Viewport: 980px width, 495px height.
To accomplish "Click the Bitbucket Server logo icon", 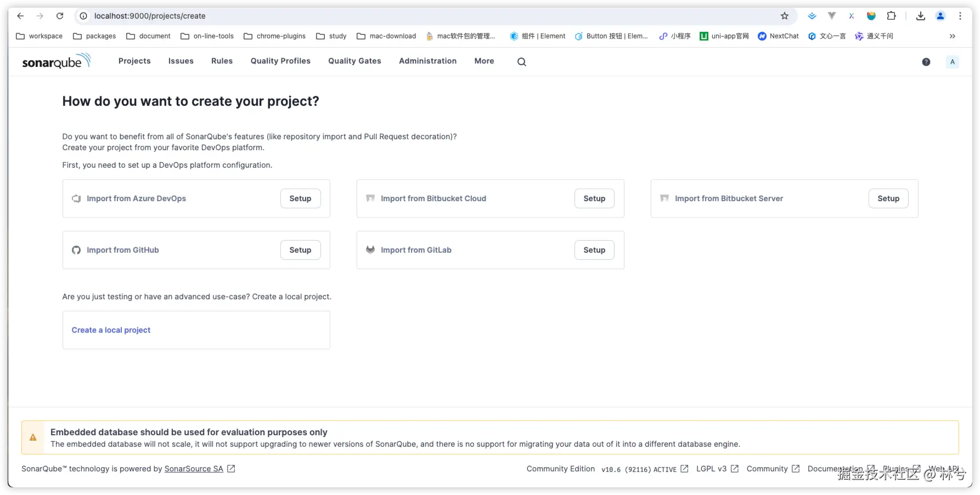I will 664,198.
